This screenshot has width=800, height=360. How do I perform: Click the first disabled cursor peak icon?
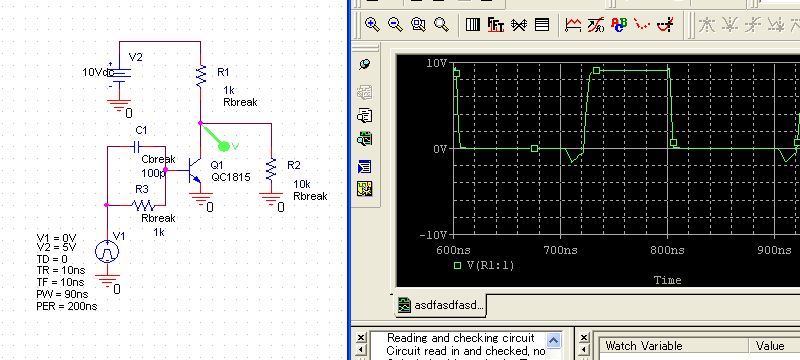point(706,24)
